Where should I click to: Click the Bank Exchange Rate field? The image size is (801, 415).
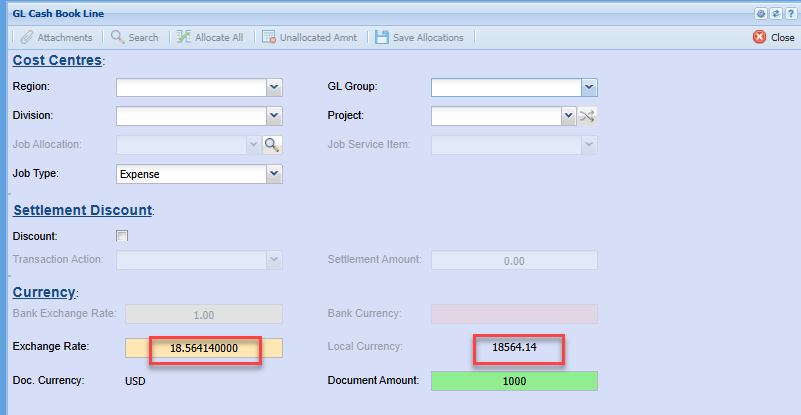tap(204, 314)
